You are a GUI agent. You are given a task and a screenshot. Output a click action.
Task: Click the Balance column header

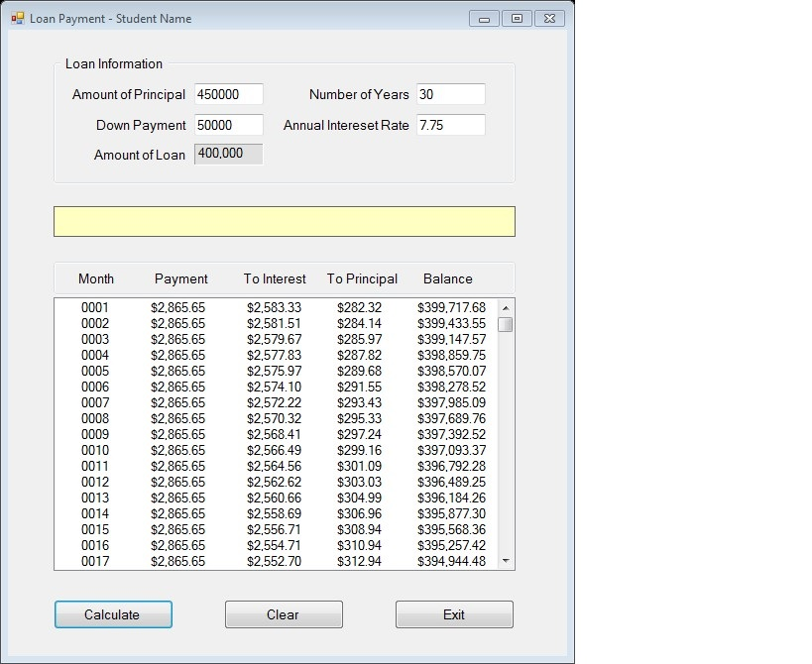[x=447, y=278]
